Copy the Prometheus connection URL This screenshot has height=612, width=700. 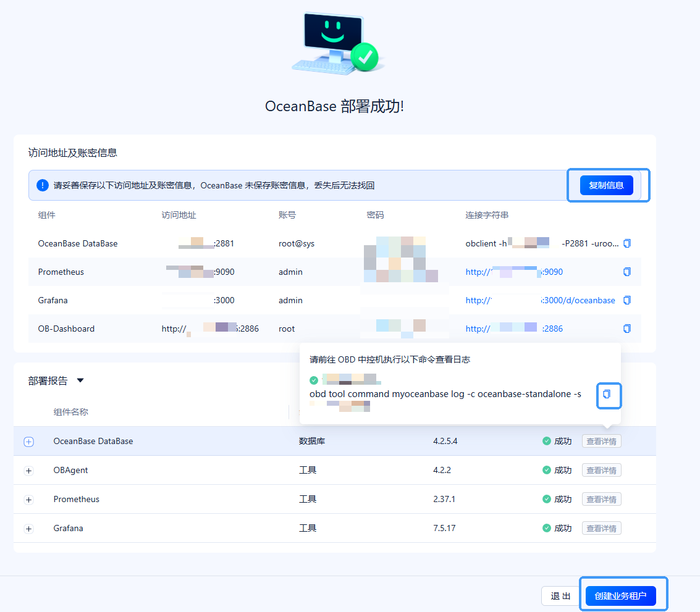[x=626, y=272]
